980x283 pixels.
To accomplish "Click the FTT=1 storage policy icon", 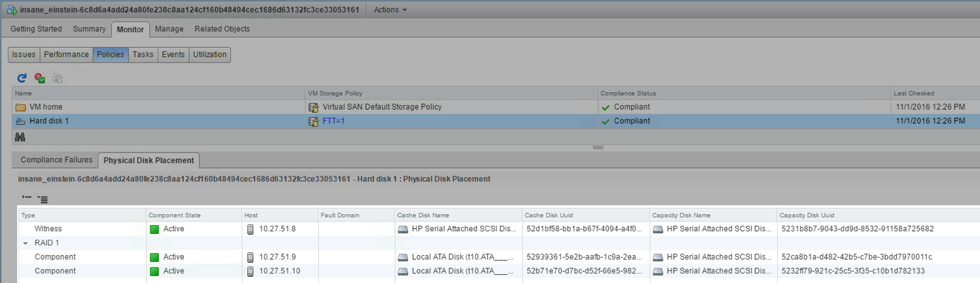I will [x=314, y=121].
